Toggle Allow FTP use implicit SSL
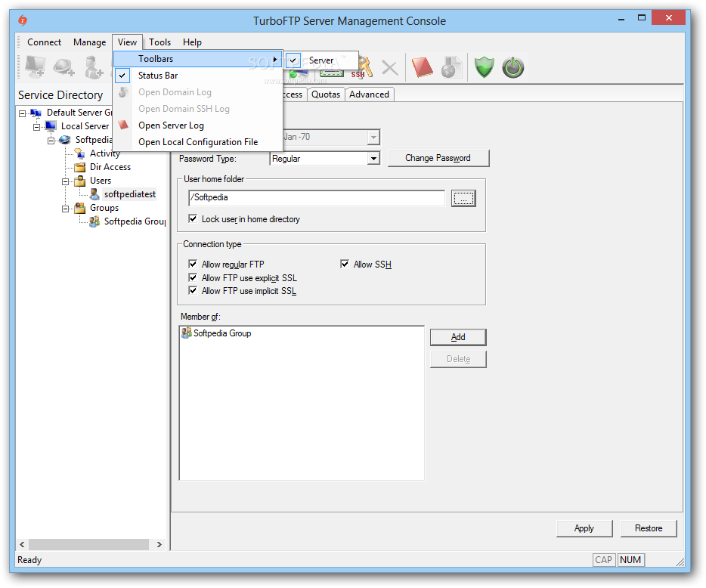This screenshot has width=706, height=588. click(194, 291)
